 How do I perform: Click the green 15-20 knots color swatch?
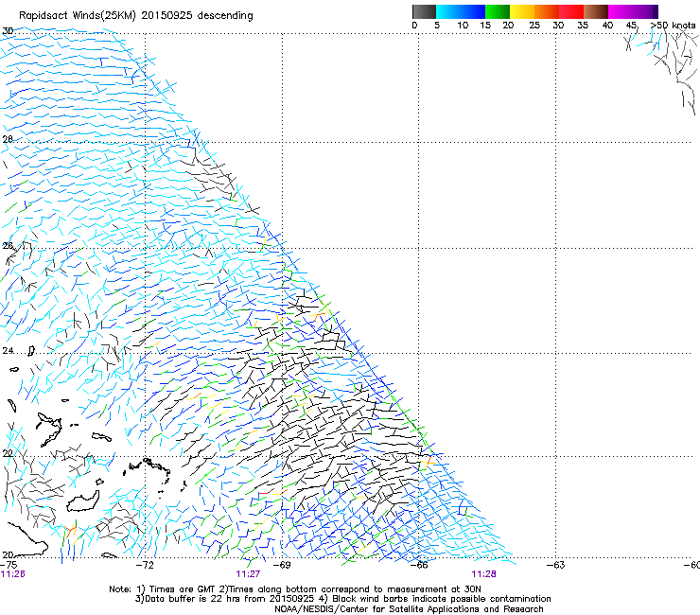click(x=498, y=11)
